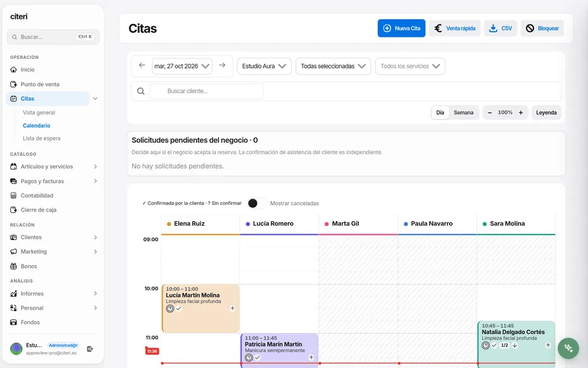Click checkmark icon on Lucía Martín Molina appointment
The height and width of the screenshot is (368, 588).
coord(179,309)
